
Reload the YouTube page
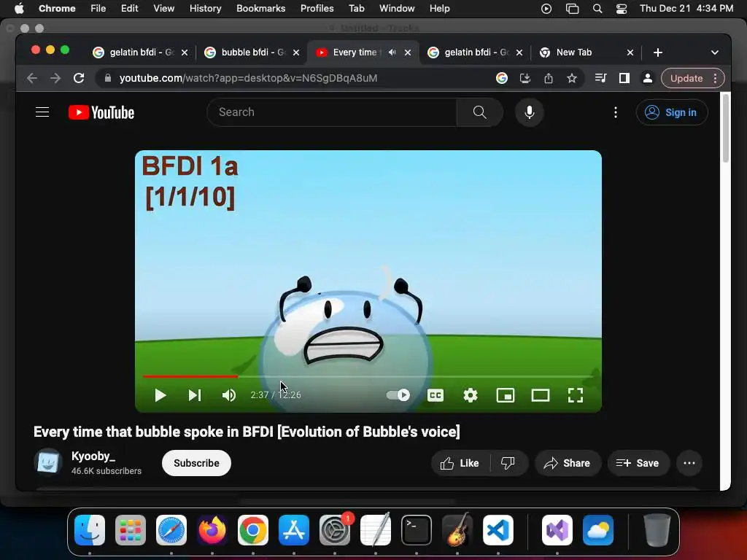(x=79, y=78)
